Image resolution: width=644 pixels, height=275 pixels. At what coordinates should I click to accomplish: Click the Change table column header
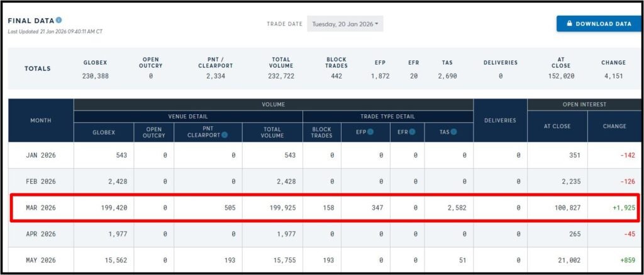(x=614, y=126)
